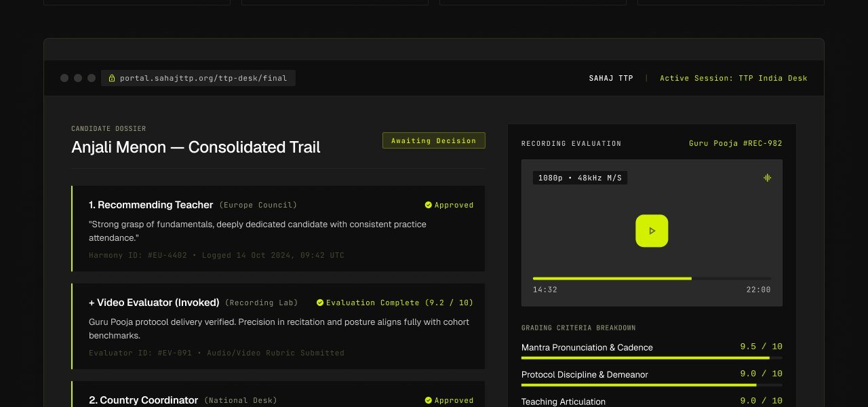The height and width of the screenshot is (407, 868).
Task: Click the "(National Desk)" tag
Action: [x=241, y=400]
